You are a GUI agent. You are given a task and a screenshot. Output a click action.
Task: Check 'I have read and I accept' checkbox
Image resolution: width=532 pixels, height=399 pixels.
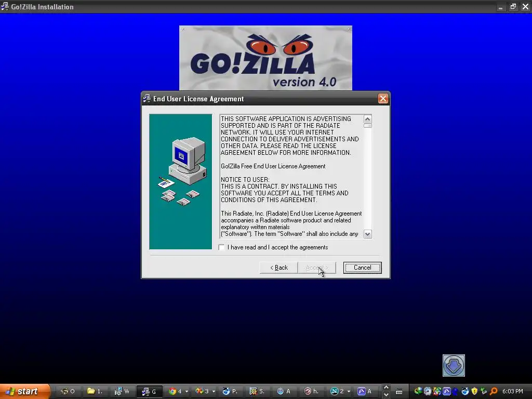click(221, 247)
